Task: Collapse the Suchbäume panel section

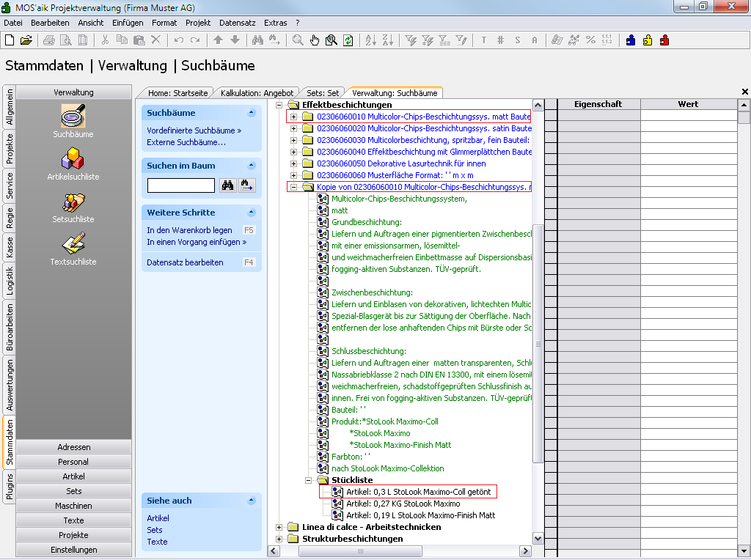Action: (252, 113)
